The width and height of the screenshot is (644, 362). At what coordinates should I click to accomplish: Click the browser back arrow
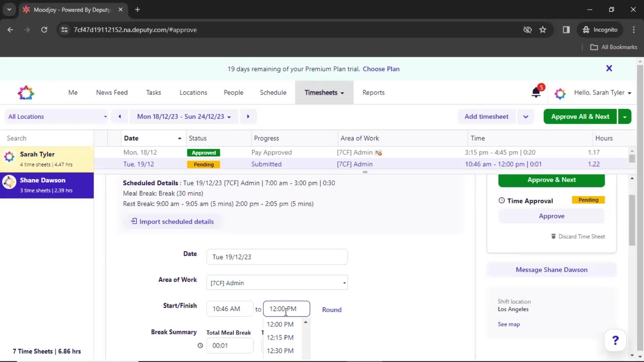(10, 29)
